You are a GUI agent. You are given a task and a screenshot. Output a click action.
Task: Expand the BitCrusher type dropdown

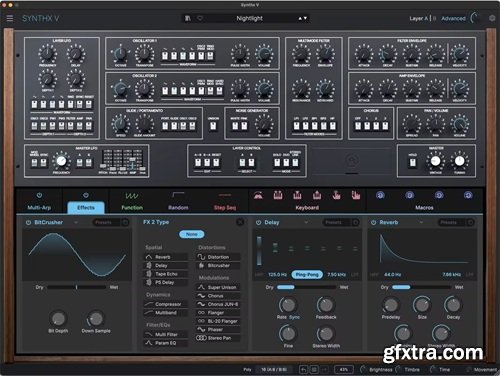76,222
